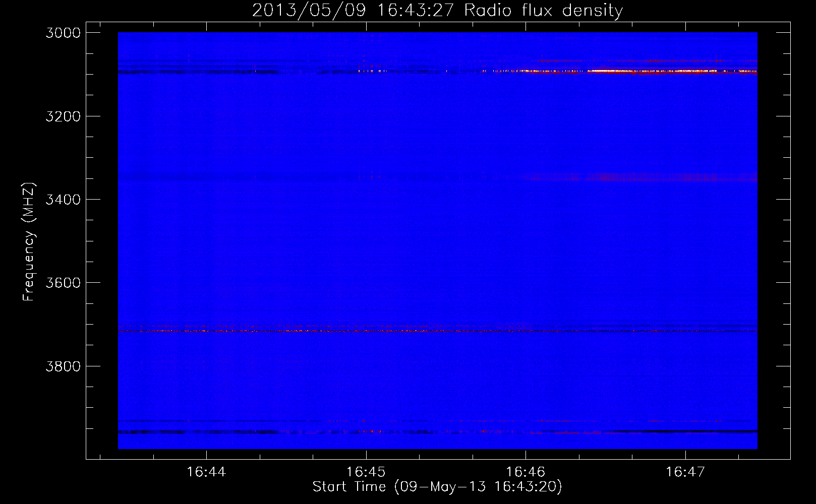Select the 3000 frequency axis label
Image resolution: width=816 pixels, height=504 pixels.
tap(63, 33)
